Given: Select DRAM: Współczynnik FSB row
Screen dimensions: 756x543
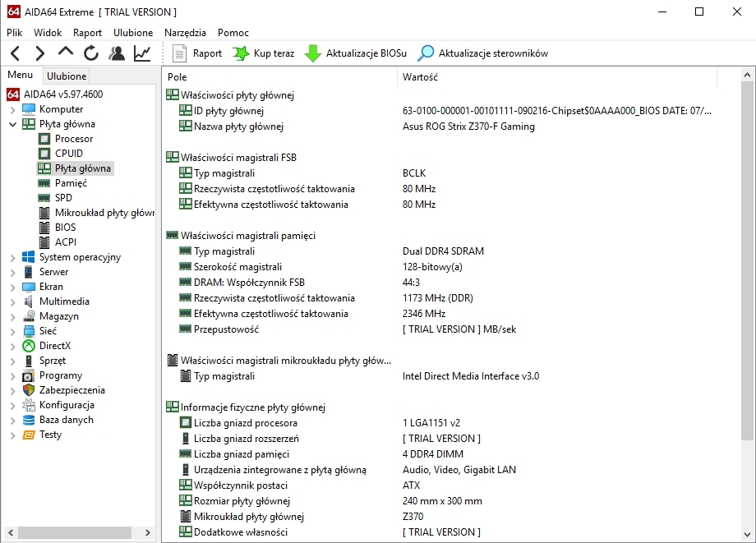Looking at the screenshot, I should coord(439,283).
